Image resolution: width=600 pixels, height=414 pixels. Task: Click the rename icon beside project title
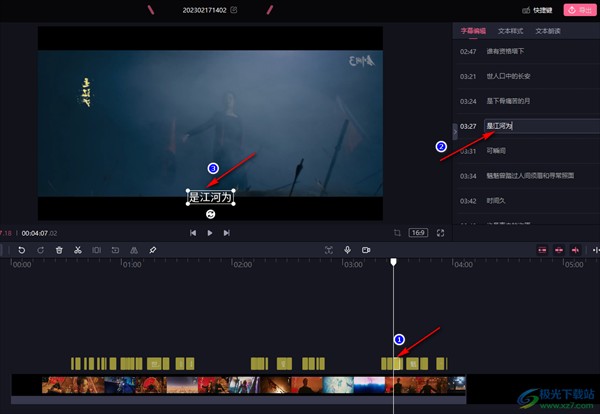(x=234, y=10)
